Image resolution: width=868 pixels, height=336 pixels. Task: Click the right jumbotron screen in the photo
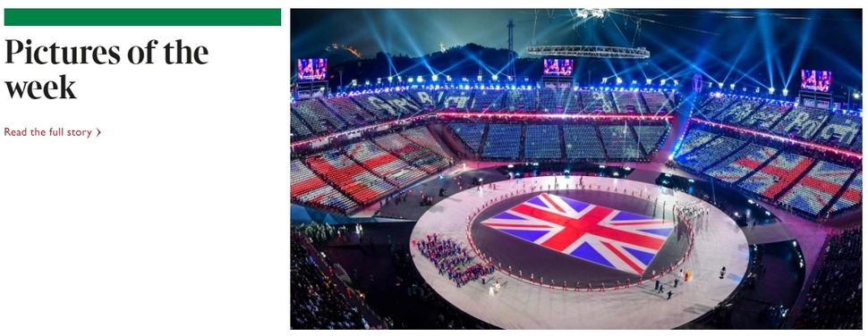tap(815, 80)
